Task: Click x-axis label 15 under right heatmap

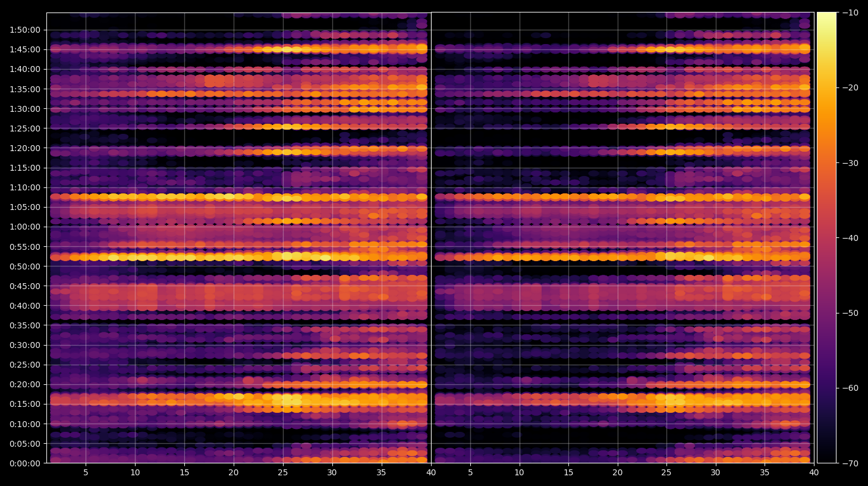Action: pyautogui.click(x=568, y=473)
